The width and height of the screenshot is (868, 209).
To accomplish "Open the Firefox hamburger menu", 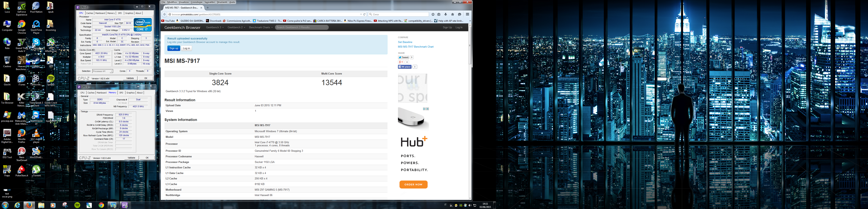I will 467,15.
